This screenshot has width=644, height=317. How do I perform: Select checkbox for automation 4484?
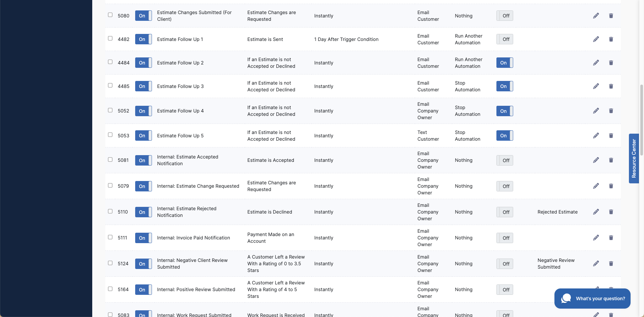(x=110, y=62)
